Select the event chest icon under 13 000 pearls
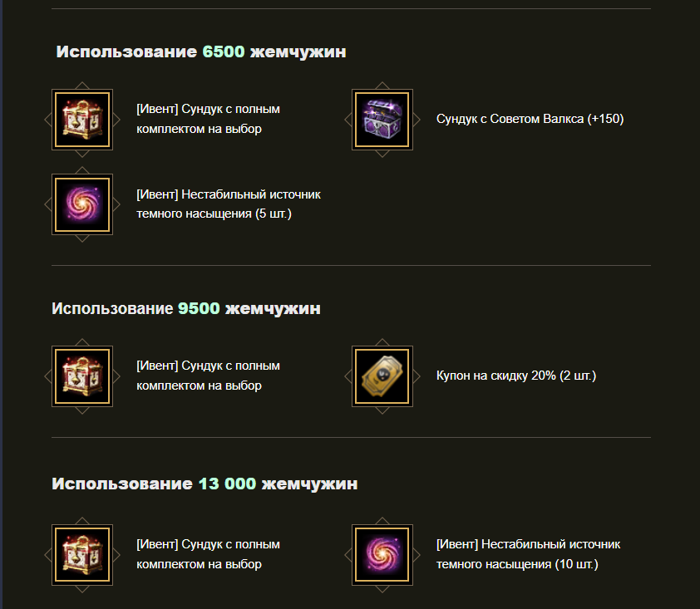Viewport: 700px width, 609px height. point(82,554)
